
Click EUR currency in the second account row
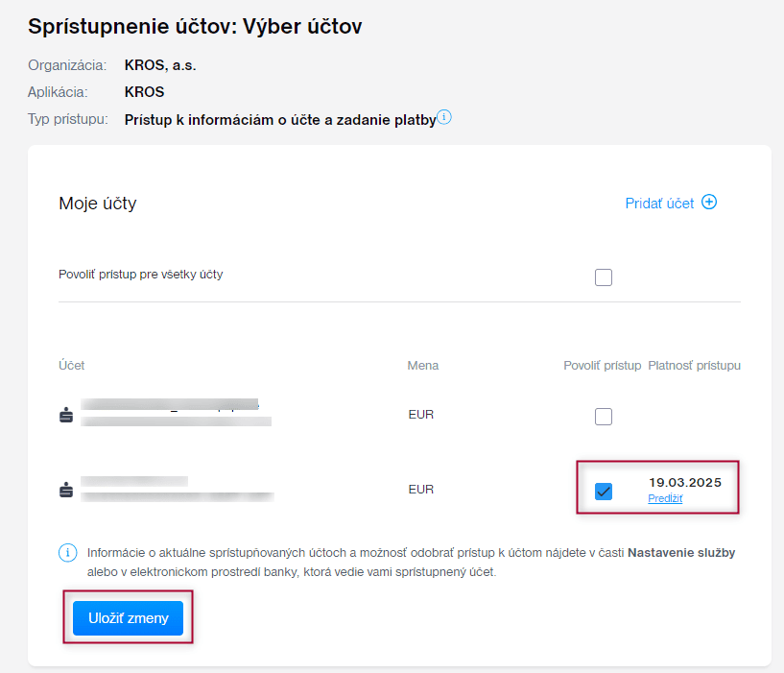pyautogui.click(x=420, y=490)
